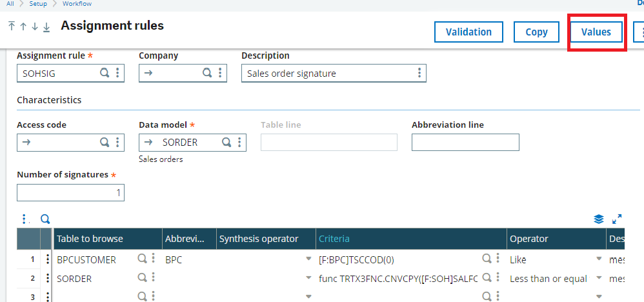Screen dimensions: 644x302
Task: Open Synthesis operator dropdown in row 1
Action: (308, 259)
